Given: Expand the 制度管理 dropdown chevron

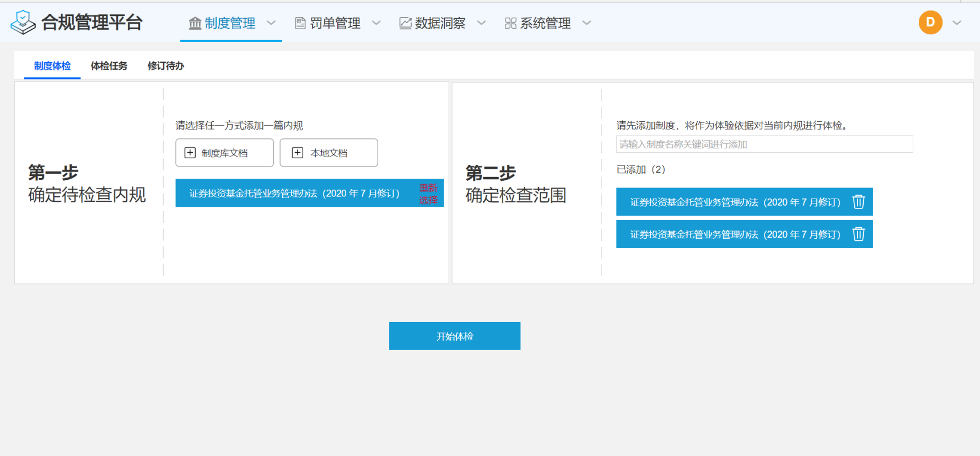Looking at the screenshot, I should pyautogui.click(x=271, y=23).
